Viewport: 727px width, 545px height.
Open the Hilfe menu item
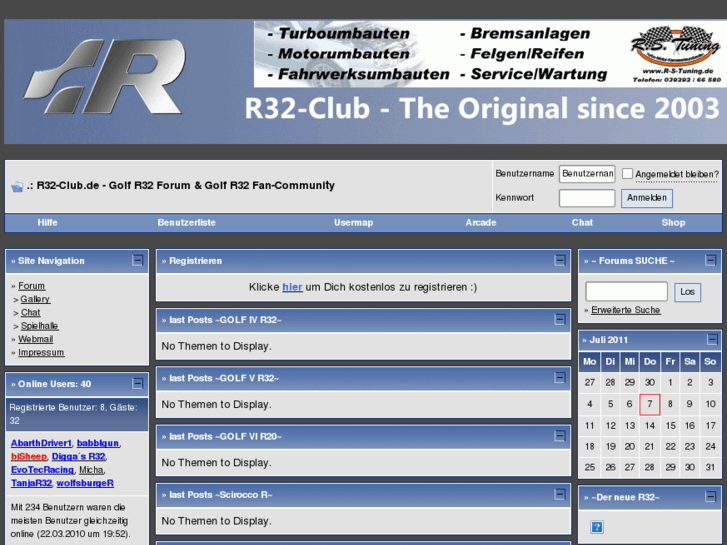pos(47,223)
